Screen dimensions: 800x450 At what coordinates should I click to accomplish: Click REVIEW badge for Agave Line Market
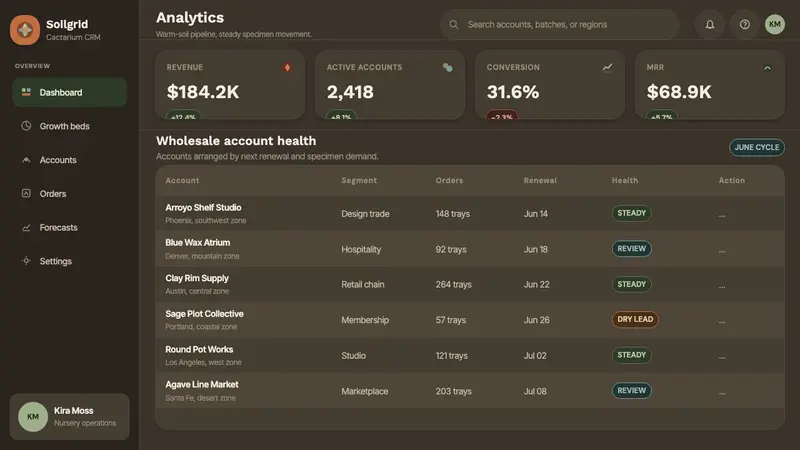point(632,390)
